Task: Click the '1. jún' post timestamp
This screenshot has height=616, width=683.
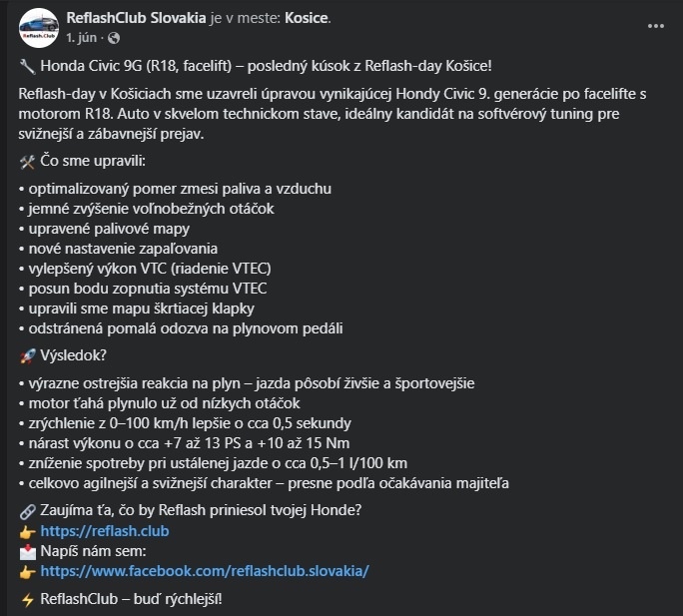Action: [83, 38]
